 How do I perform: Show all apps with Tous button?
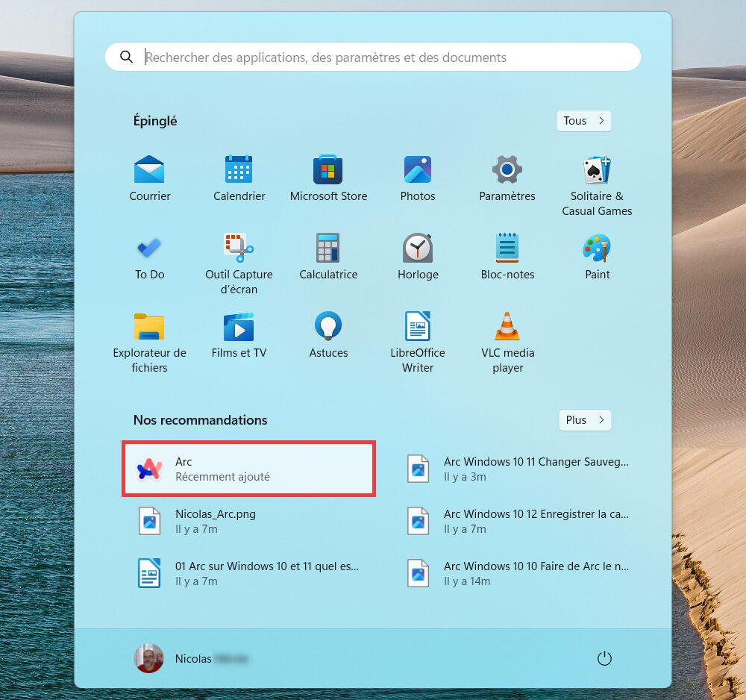coord(584,121)
